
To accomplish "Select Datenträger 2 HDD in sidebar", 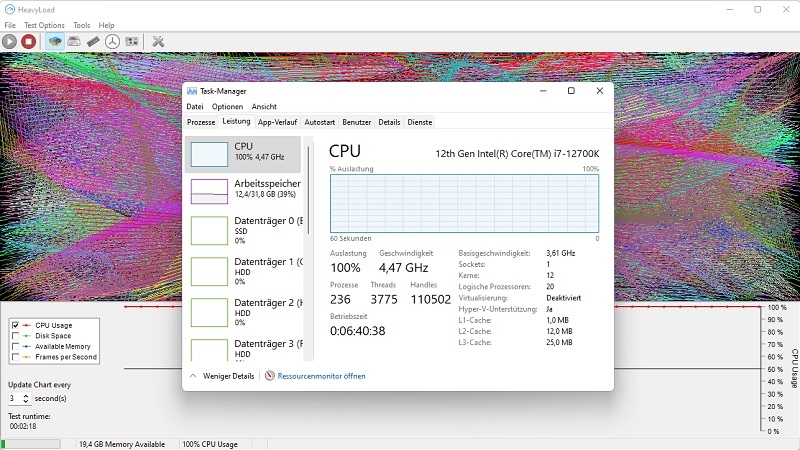I will coord(243,312).
